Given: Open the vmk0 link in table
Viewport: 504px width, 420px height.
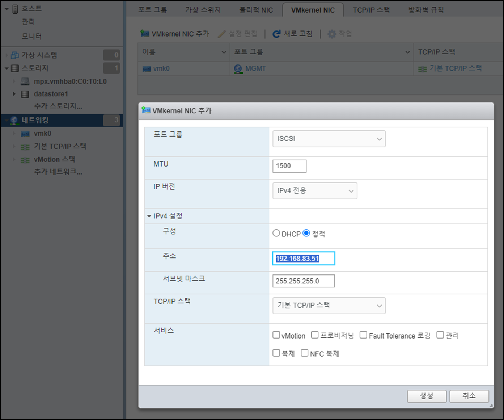Looking at the screenshot, I should point(161,68).
